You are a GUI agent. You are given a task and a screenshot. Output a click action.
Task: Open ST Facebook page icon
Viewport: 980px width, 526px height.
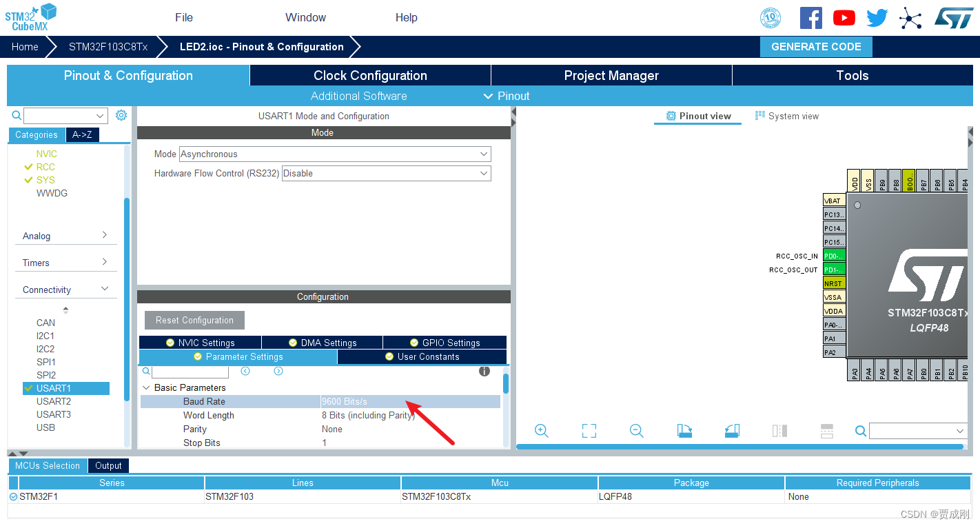pos(810,18)
